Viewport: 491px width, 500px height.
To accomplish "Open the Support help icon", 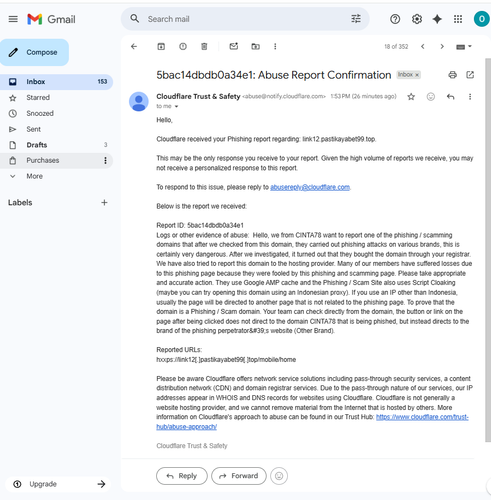I will click(395, 19).
